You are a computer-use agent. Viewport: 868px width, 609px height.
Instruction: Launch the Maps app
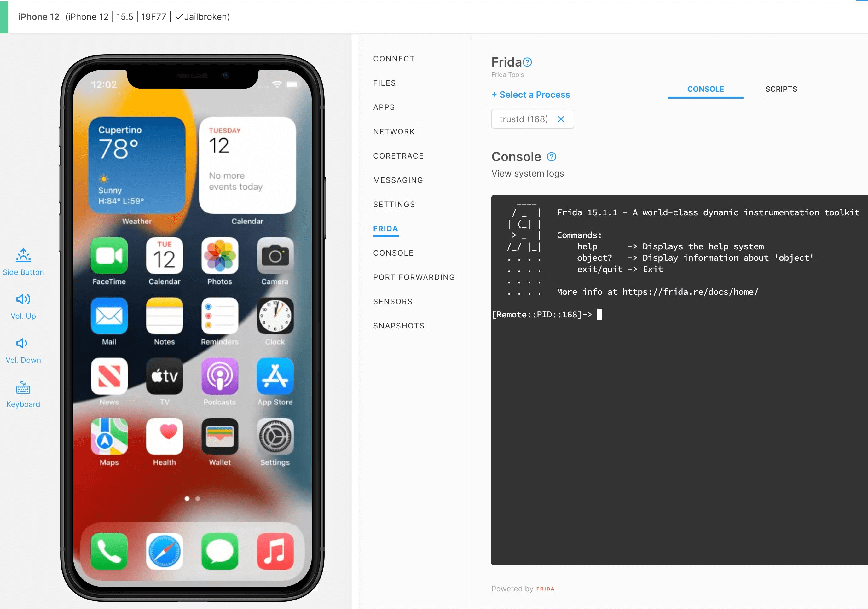pyautogui.click(x=109, y=436)
